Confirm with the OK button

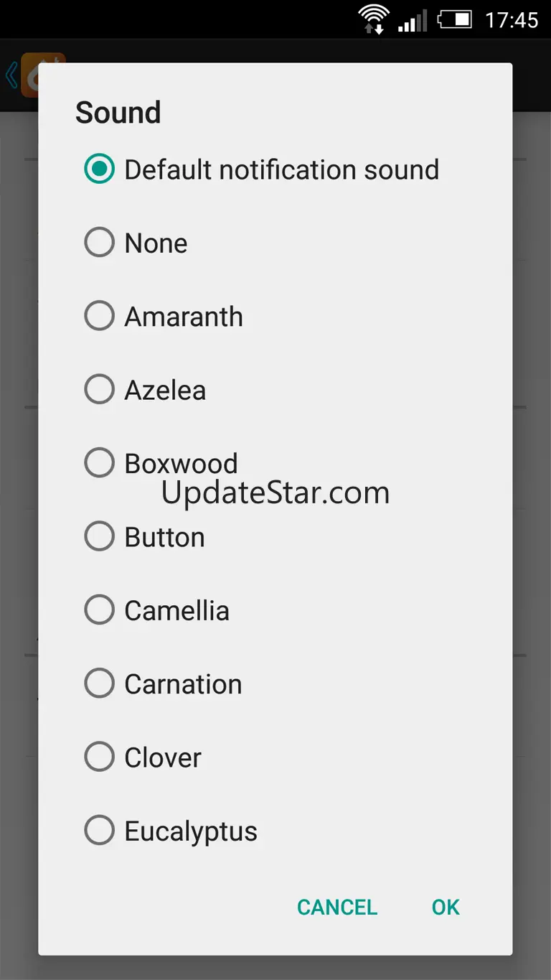click(446, 907)
